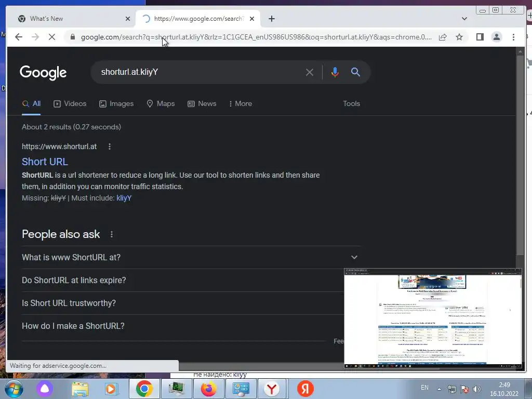The image size is (532, 399).
Task: Bookmark this page with the star
Action: click(459, 37)
